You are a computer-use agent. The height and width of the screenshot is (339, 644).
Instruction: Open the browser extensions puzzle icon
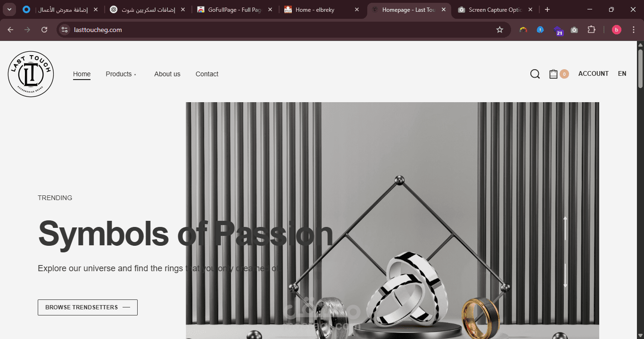click(x=591, y=30)
